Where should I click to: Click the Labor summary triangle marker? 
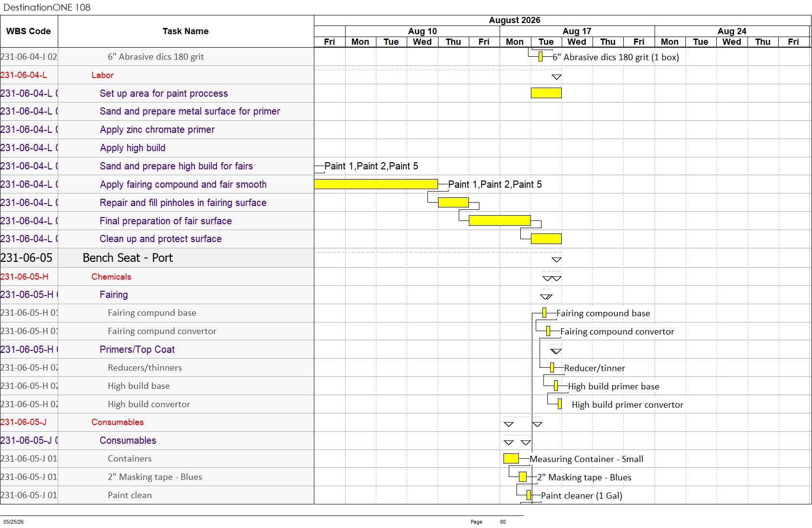[x=556, y=77]
